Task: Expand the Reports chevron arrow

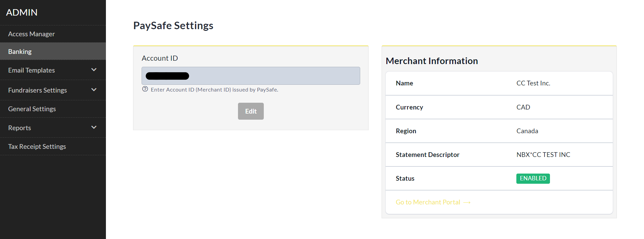Action: click(x=94, y=127)
